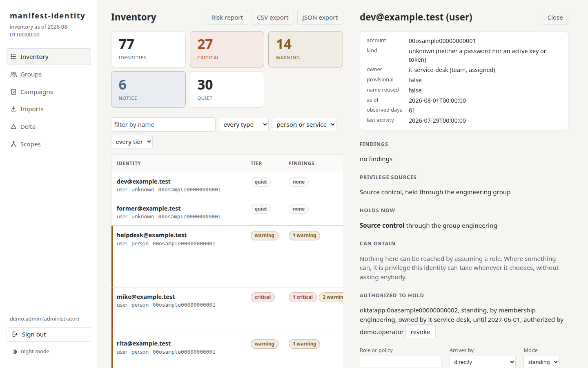
Task: Click the Role or policy input
Action: coord(401,362)
